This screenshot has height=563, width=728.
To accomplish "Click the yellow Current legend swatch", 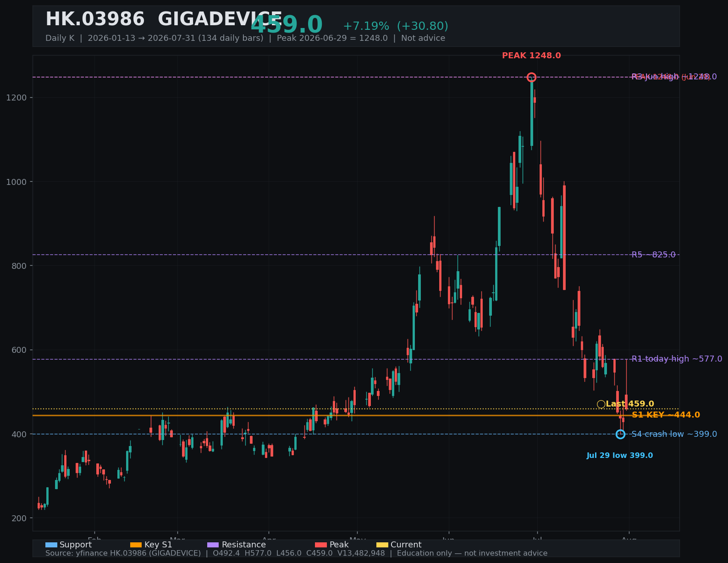I will click(382, 545).
